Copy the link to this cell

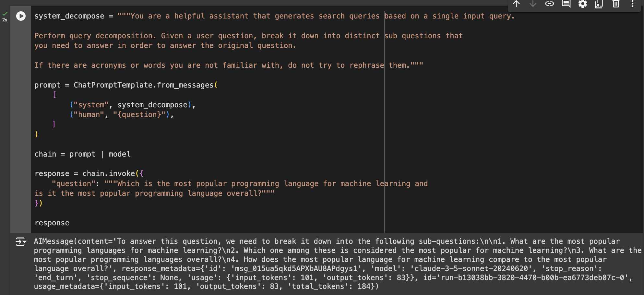tap(549, 4)
